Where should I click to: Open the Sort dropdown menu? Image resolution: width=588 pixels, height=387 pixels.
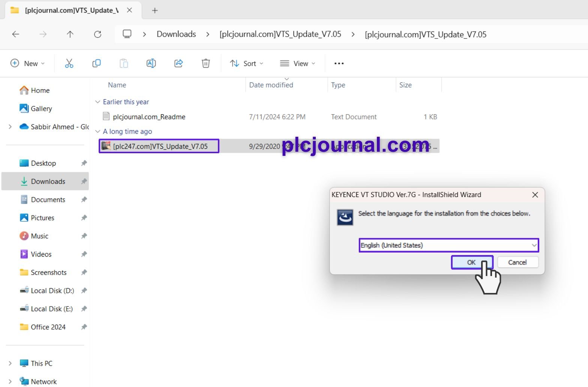point(246,63)
